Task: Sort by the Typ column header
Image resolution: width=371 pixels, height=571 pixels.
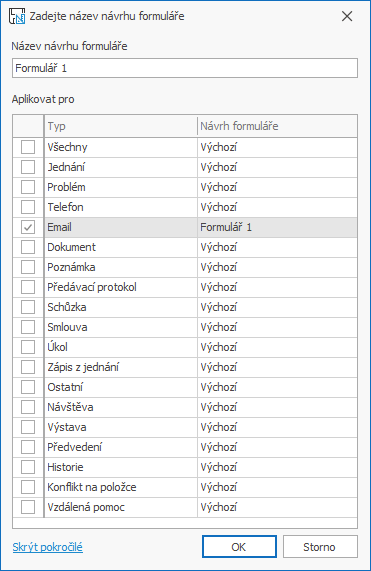Action: [x=121, y=126]
